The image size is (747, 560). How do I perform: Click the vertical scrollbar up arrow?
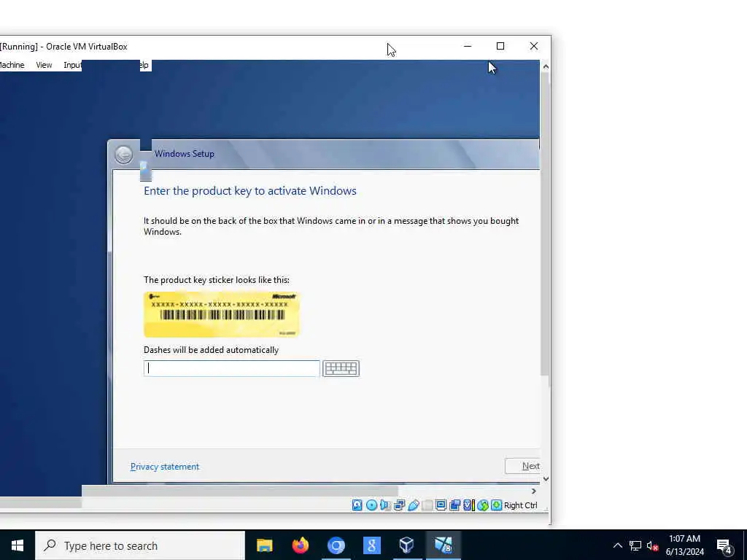click(546, 66)
